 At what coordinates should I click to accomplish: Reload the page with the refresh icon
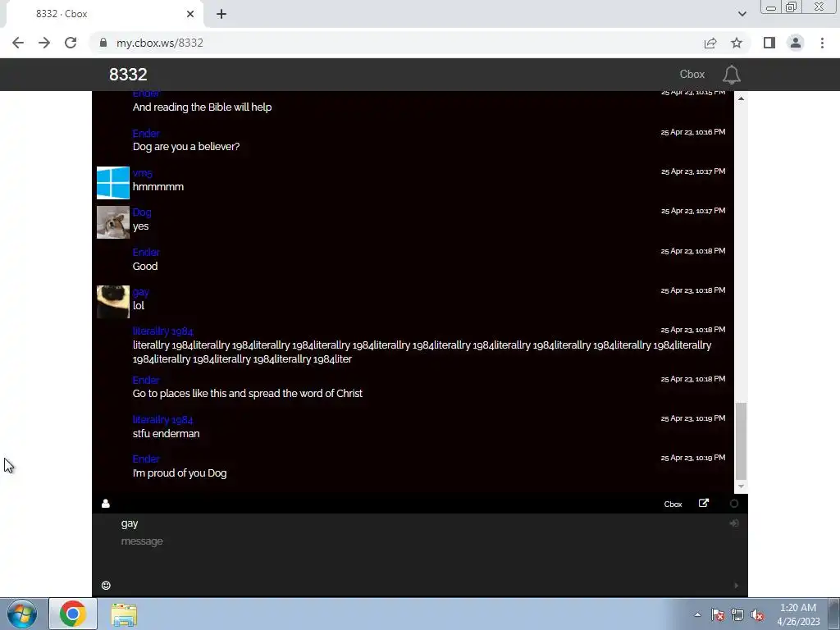(71, 43)
